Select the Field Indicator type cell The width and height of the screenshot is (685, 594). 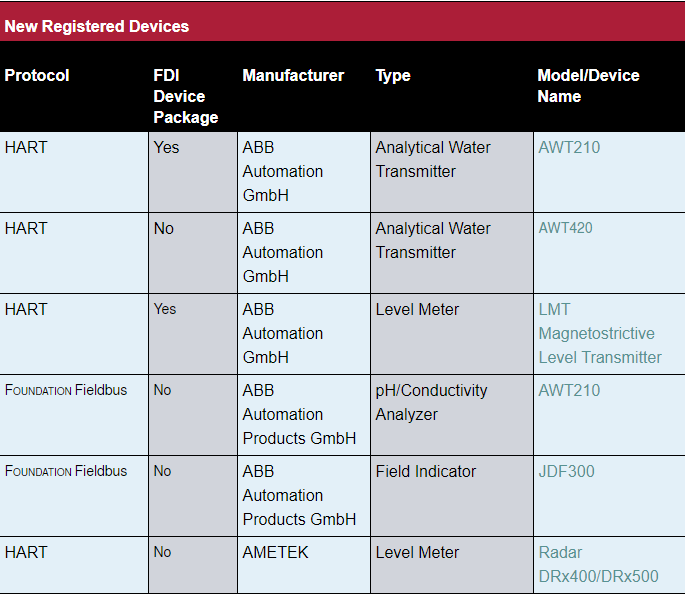pos(426,471)
